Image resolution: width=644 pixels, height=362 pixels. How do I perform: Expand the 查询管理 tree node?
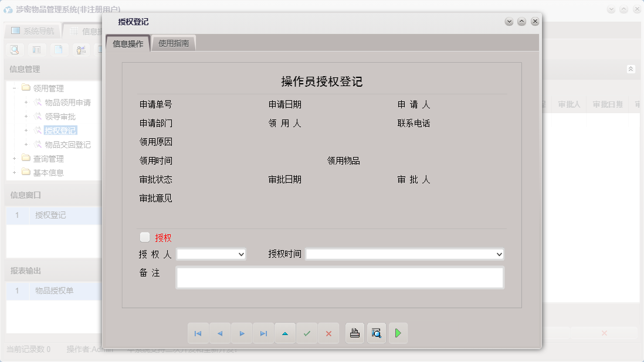tap(13, 158)
